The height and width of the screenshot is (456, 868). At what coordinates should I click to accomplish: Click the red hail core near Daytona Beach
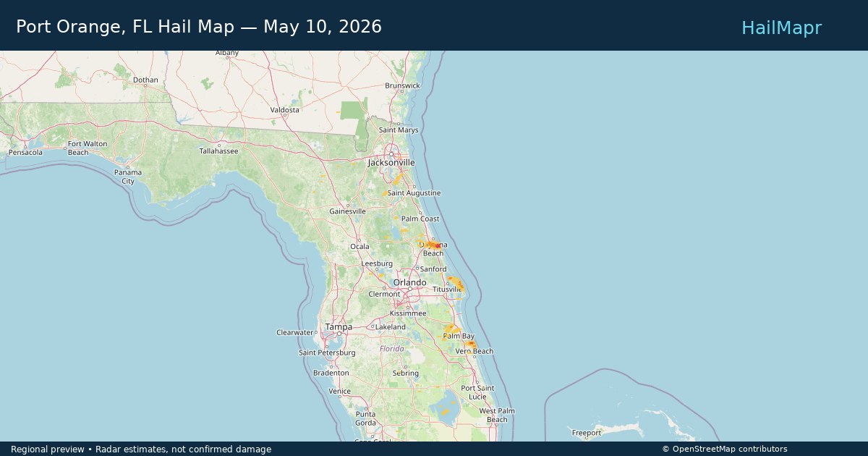(x=438, y=246)
